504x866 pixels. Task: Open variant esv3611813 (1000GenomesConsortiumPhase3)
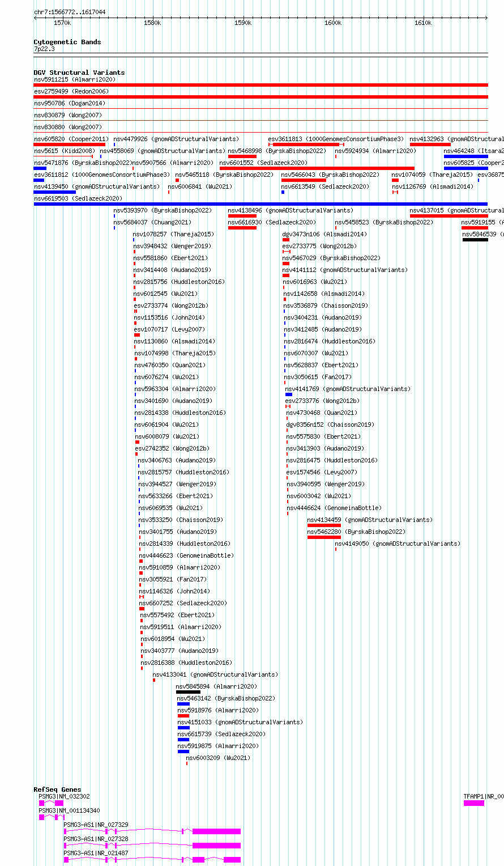336,139
